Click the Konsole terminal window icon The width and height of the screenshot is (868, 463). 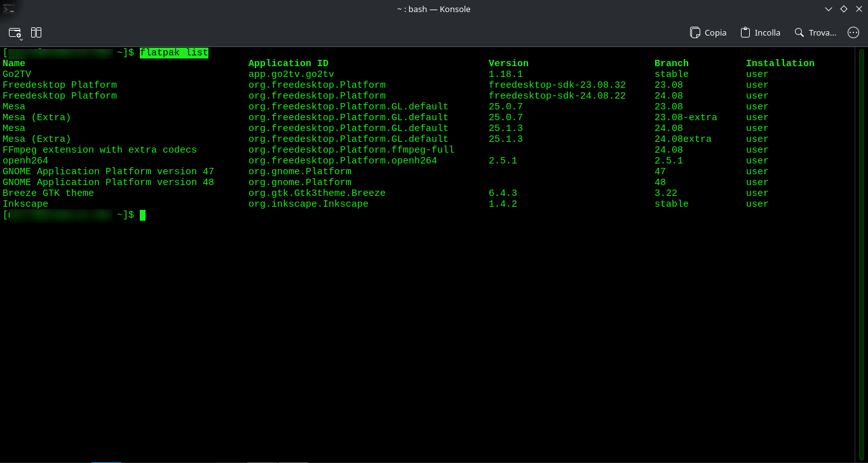pos(9,9)
